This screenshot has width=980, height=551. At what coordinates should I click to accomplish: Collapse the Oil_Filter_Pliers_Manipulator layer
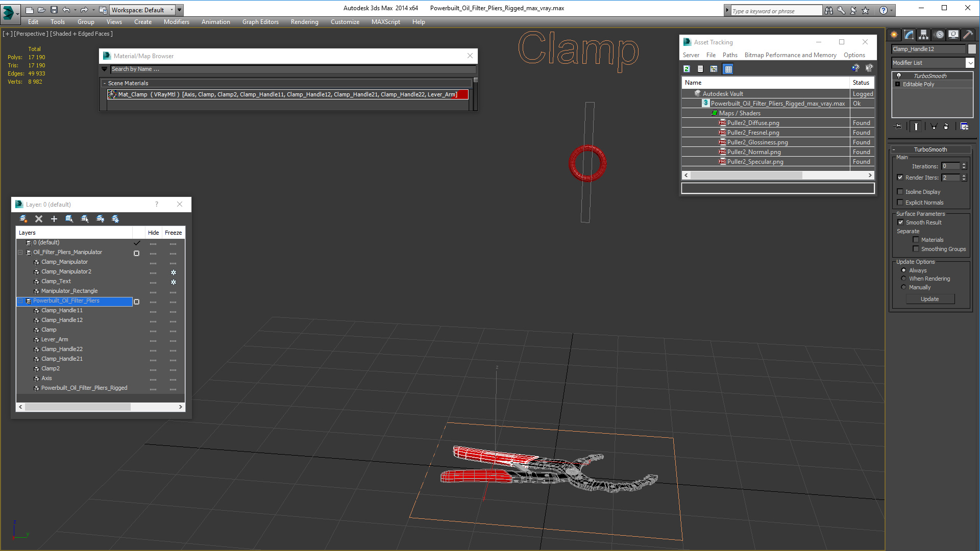(20, 253)
